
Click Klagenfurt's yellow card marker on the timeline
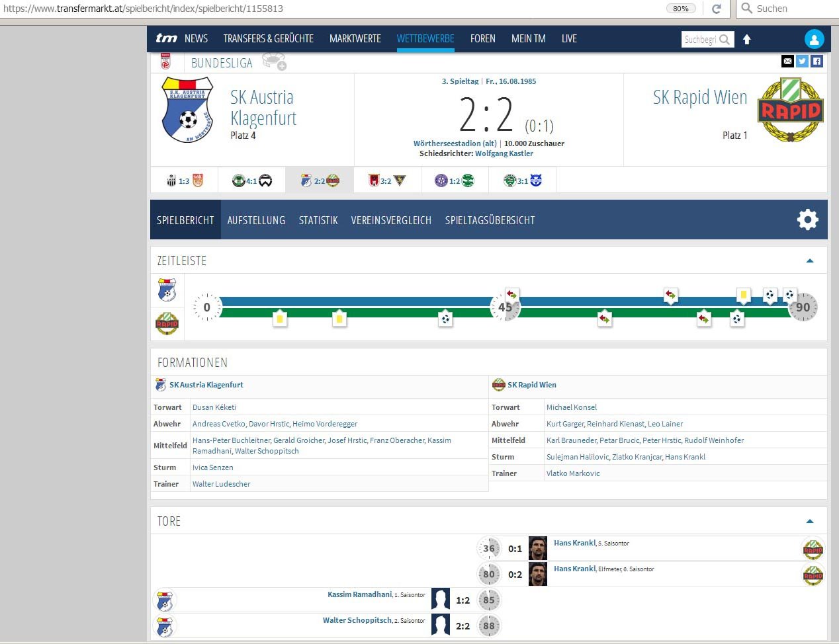743,295
